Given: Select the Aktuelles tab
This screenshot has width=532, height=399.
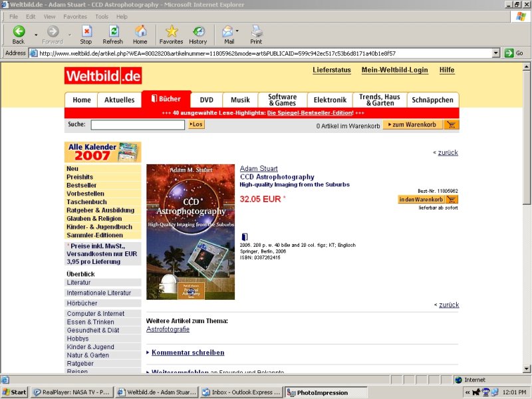Looking at the screenshot, I should 120,100.
